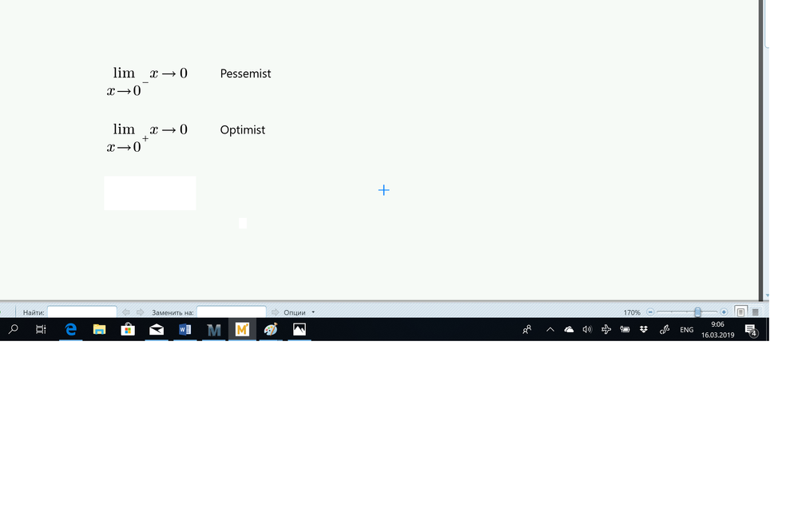Click the 170% zoom value
This screenshot has width=798, height=532.
coord(632,312)
